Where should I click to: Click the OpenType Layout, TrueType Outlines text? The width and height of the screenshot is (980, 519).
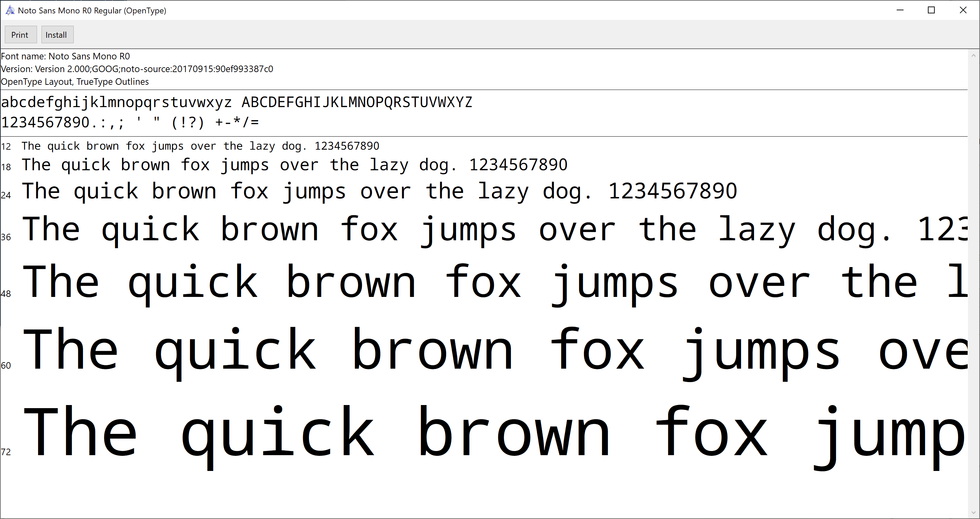click(75, 82)
